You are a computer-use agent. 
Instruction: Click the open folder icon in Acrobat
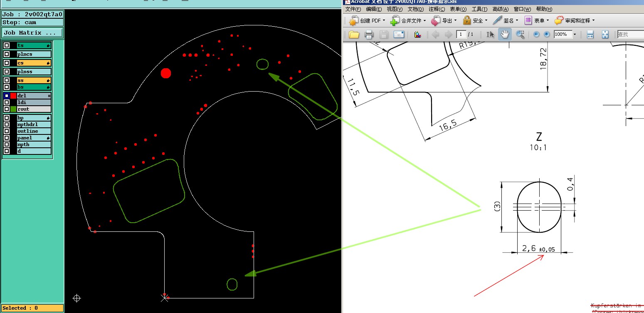click(354, 35)
